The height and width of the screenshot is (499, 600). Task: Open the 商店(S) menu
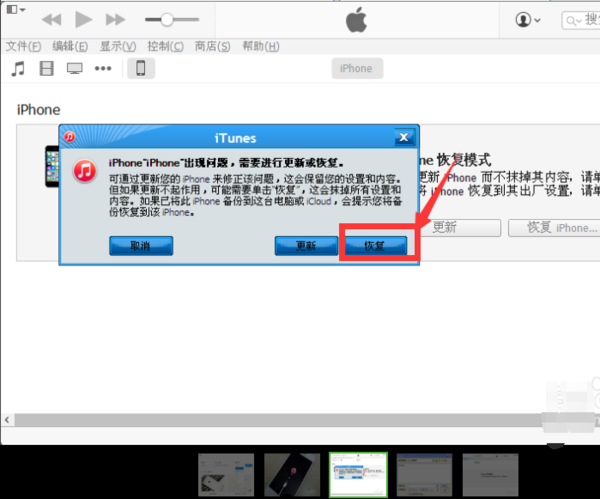pyautogui.click(x=212, y=46)
